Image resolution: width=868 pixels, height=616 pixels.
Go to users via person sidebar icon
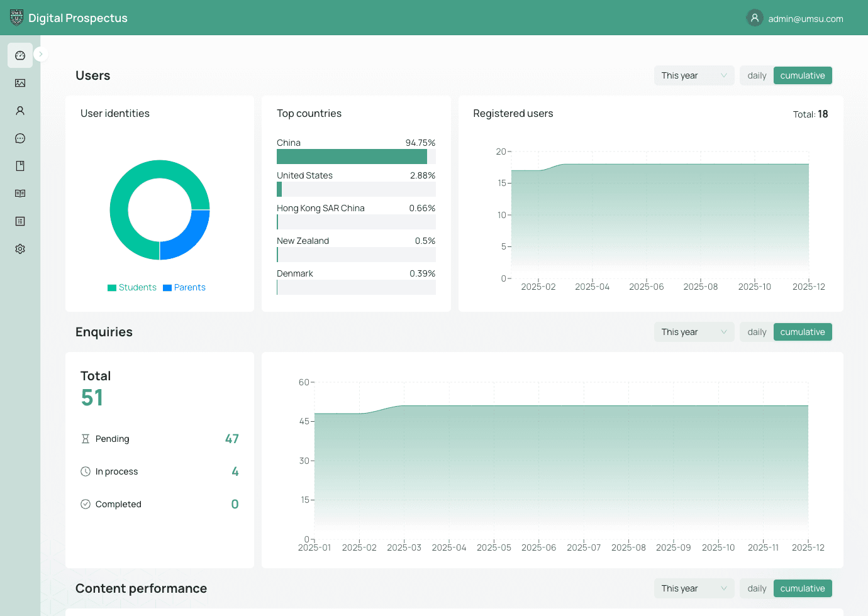20,111
